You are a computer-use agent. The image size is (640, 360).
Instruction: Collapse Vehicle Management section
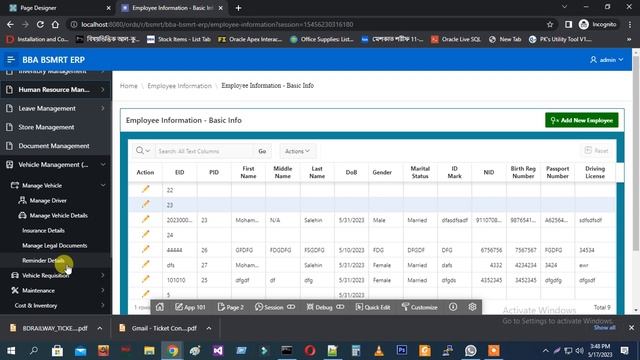click(x=102, y=165)
